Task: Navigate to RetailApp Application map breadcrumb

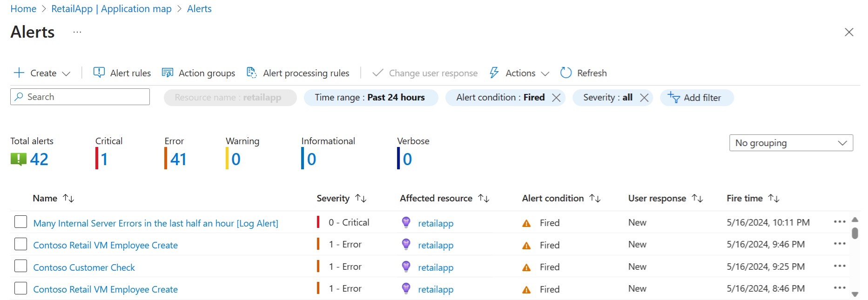Action: pos(111,9)
